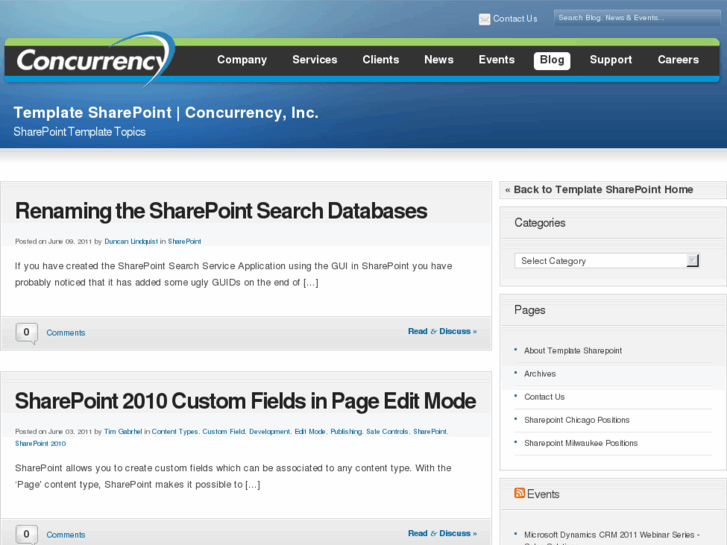
Task: Open Sharepoint Milwaukee Positions page
Action: point(581,443)
